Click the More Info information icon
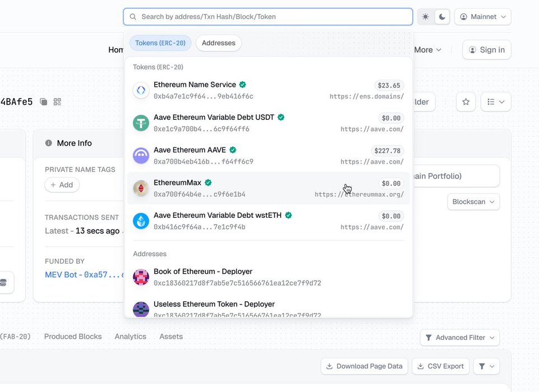The height and width of the screenshot is (392, 539). pyautogui.click(x=49, y=143)
